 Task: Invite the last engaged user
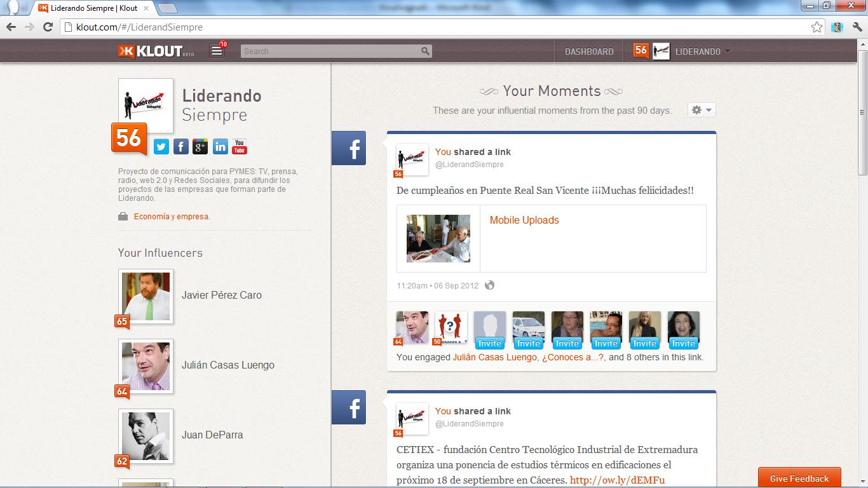(684, 343)
